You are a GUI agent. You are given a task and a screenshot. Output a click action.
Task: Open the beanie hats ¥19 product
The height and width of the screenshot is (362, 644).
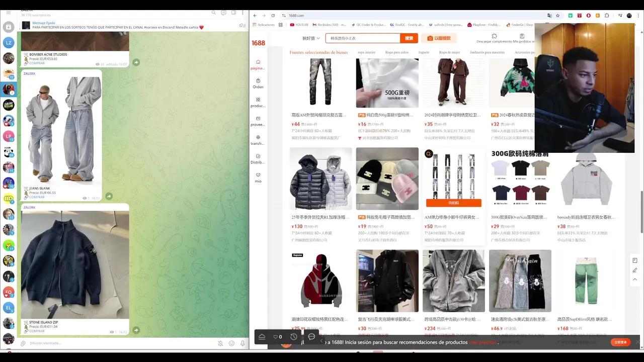click(x=387, y=178)
